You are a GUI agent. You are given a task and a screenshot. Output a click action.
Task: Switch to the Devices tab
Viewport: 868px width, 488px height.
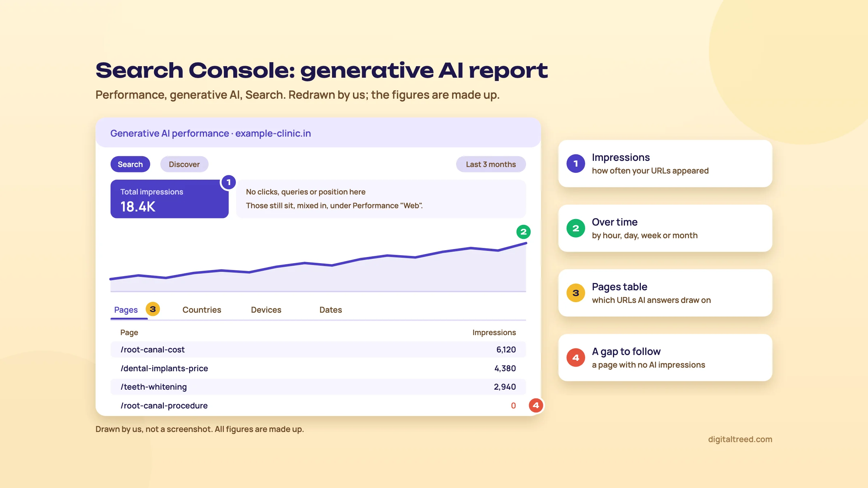(266, 310)
